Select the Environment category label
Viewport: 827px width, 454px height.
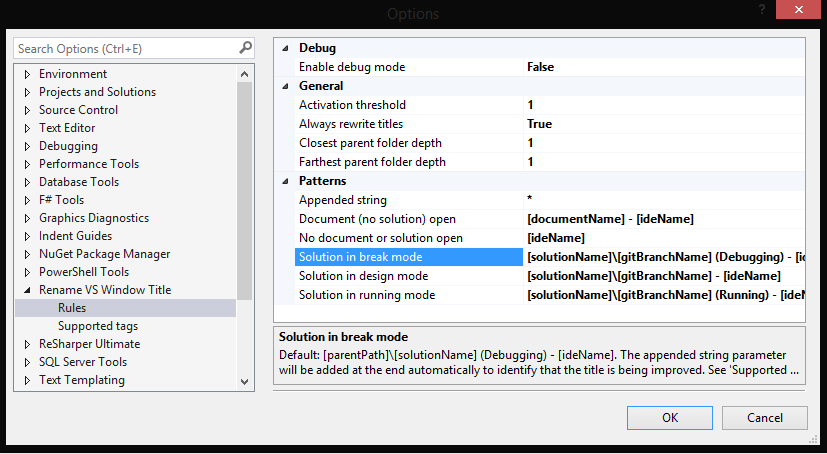(x=73, y=74)
